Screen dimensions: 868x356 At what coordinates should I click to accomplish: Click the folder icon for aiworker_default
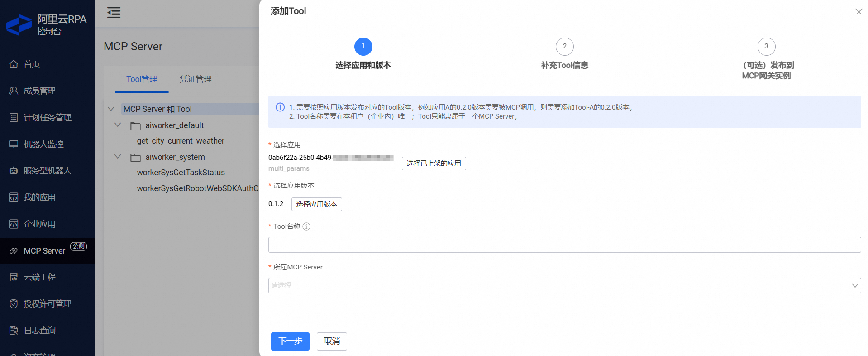coord(135,126)
